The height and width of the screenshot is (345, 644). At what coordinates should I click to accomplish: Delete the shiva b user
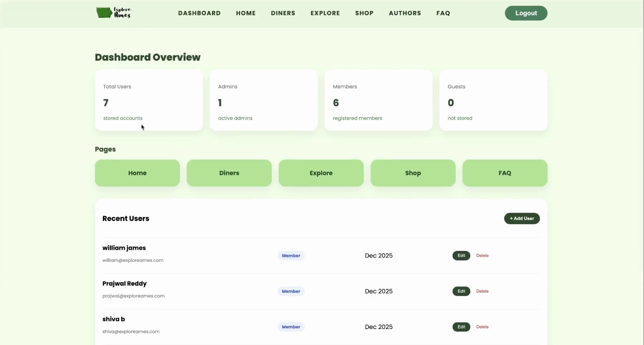[x=482, y=327]
